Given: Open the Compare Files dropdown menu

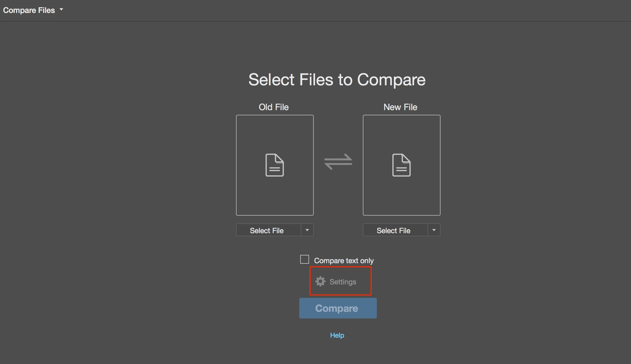Looking at the screenshot, I should 33,10.
